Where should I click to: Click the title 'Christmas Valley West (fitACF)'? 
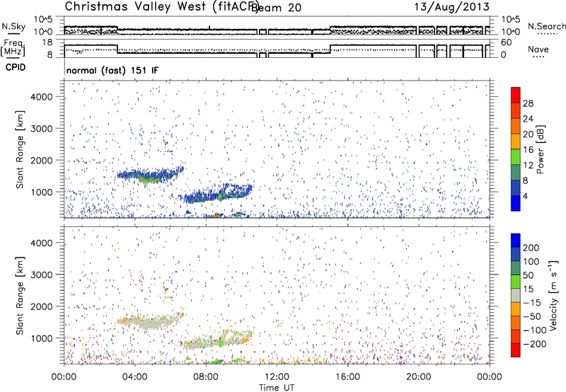161,6
